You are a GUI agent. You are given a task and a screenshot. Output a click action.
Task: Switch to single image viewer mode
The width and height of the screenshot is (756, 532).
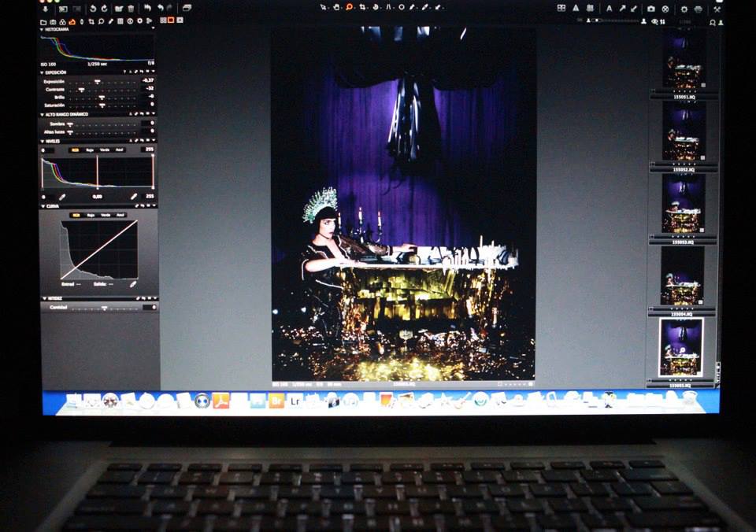(x=170, y=20)
